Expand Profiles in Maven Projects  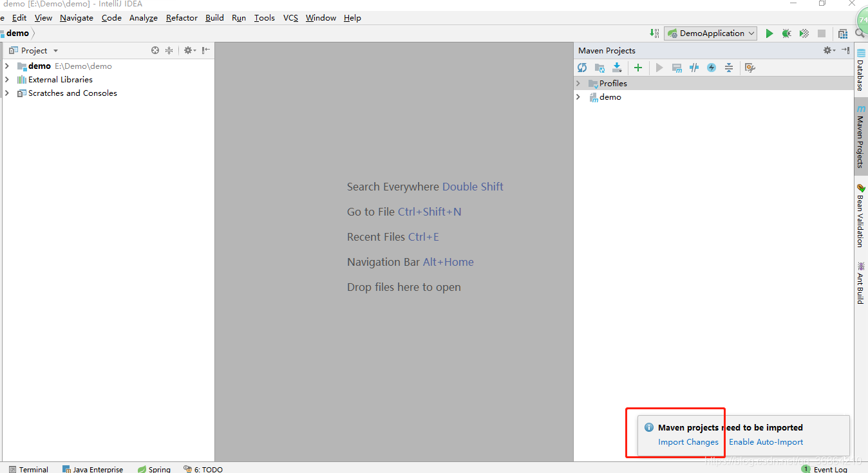coord(578,83)
